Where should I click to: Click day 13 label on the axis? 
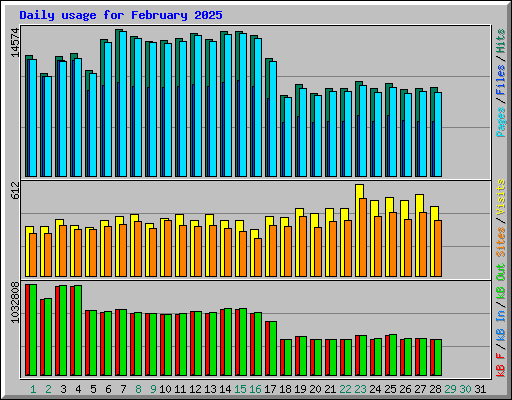[210, 389]
